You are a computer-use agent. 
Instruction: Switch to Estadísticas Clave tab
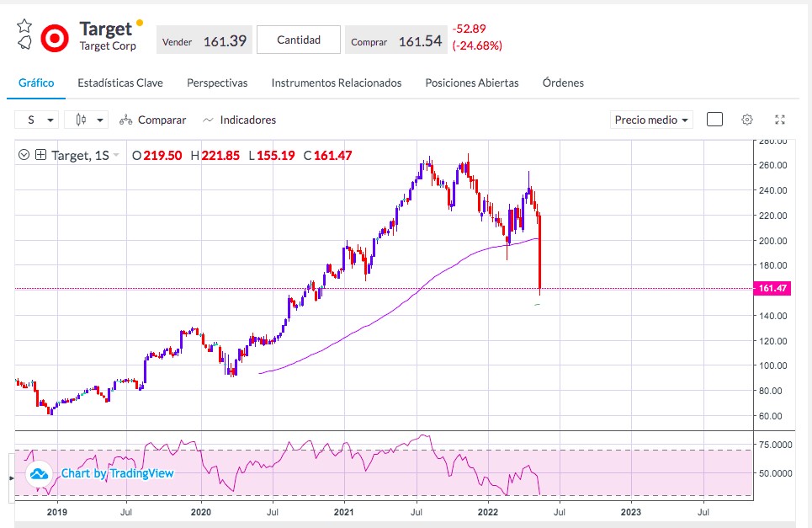[x=120, y=83]
